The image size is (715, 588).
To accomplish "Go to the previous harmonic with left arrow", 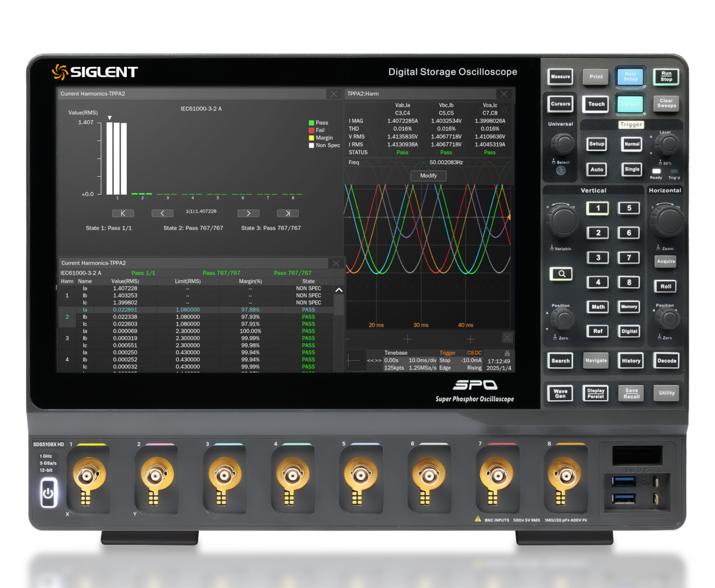I will tap(162, 213).
